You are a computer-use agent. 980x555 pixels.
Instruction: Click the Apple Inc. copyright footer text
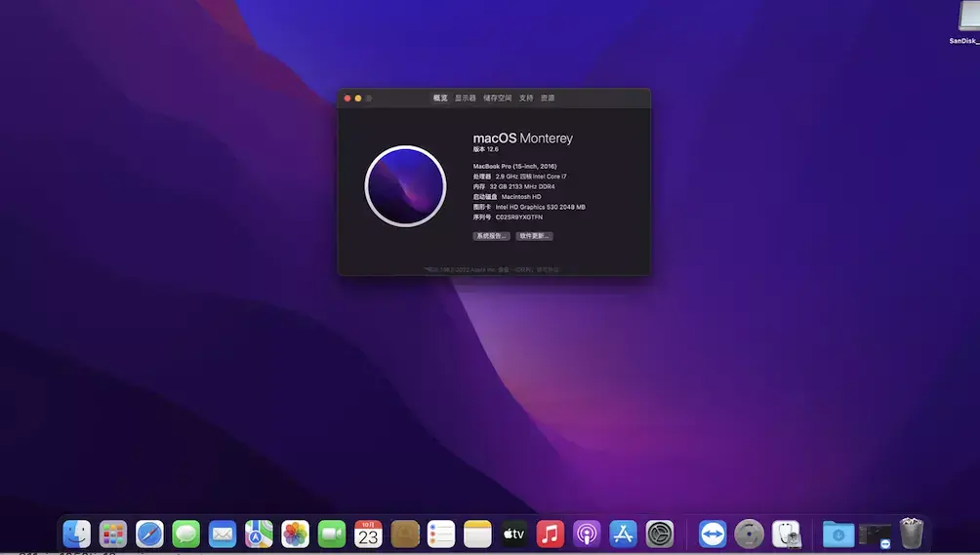(x=491, y=269)
